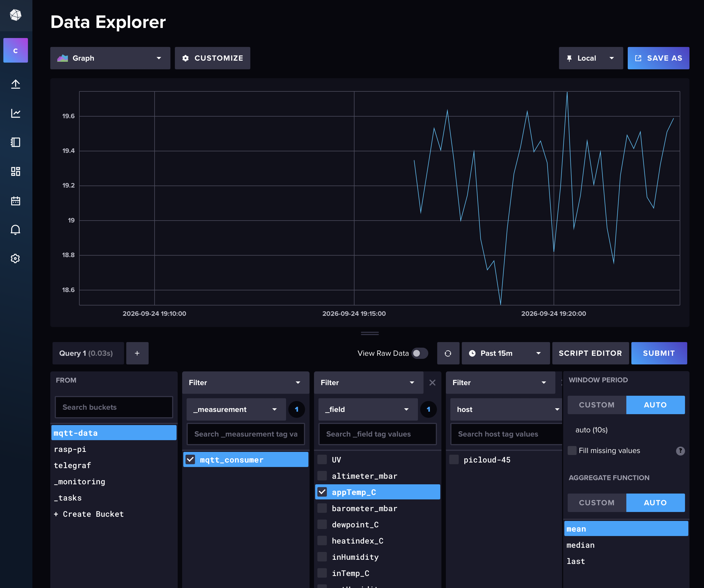Check the UV field checkbox

(322, 459)
